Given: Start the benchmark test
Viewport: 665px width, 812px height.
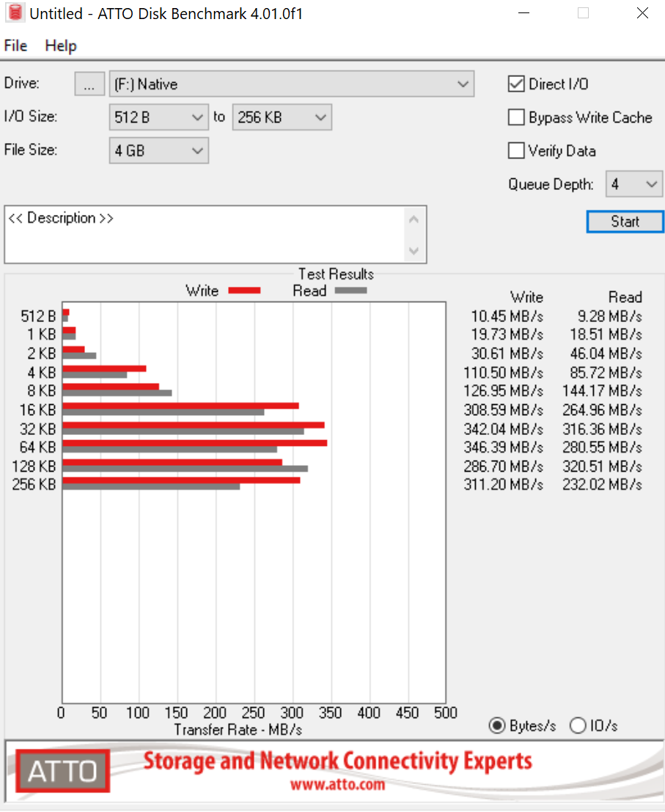Looking at the screenshot, I should [x=625, y=222].
